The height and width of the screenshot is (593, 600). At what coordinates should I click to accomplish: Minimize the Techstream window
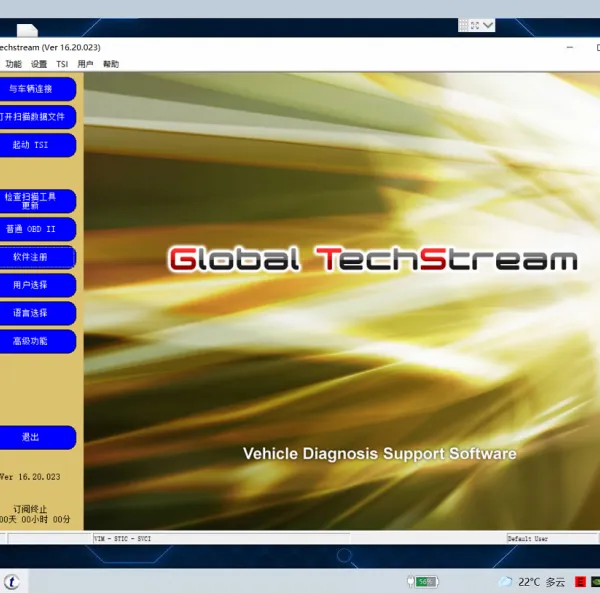[570, 47]
